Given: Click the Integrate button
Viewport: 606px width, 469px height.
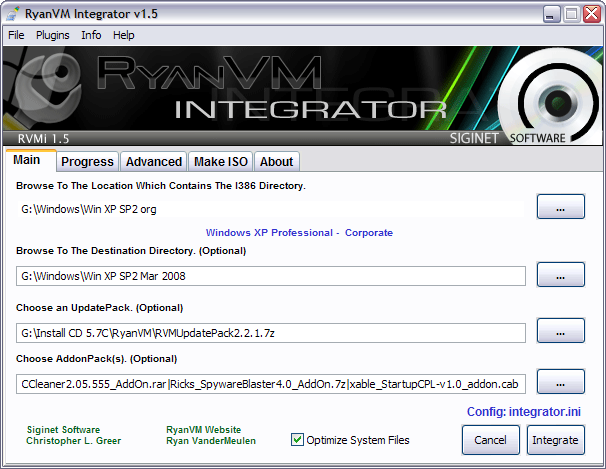Looking at the screenshot, I should coord(555,440).
